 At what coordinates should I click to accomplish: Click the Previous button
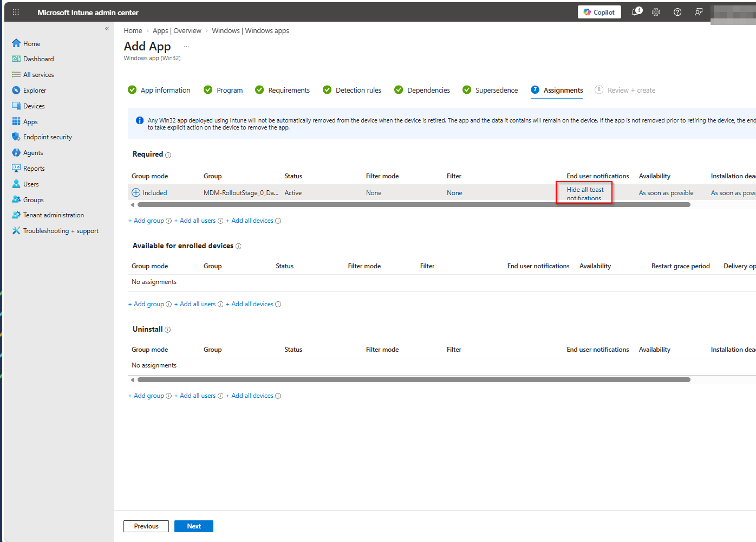coord(146,526)
